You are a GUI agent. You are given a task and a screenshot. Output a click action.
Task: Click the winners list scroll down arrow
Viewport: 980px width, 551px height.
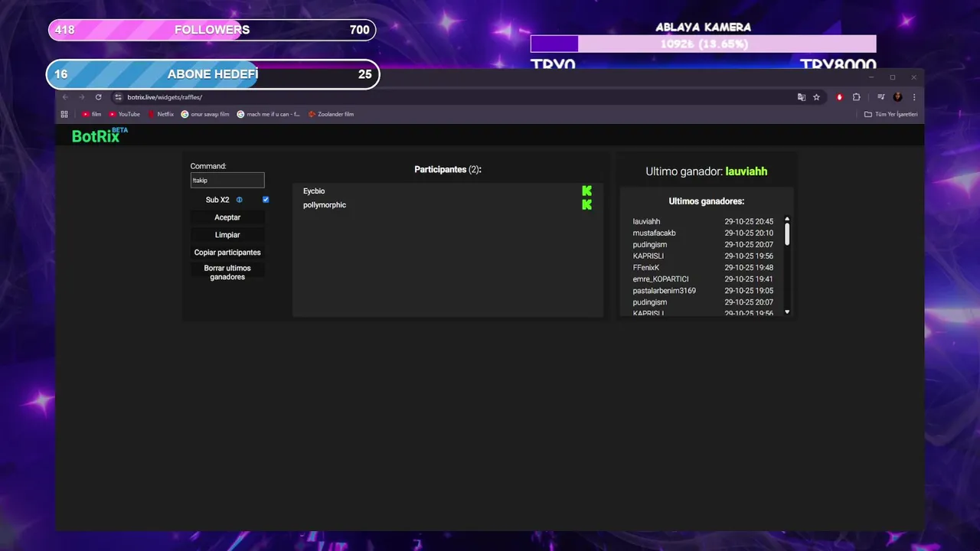click(787, 312)
